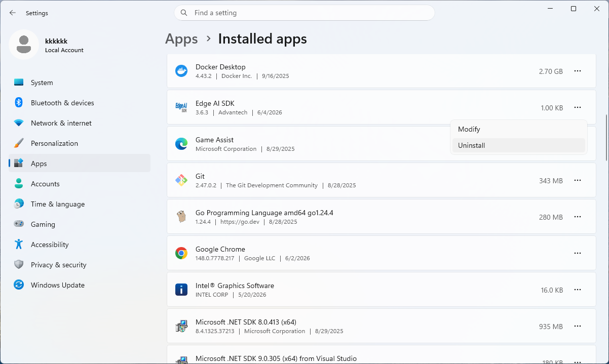Go to Windows Update
This screenshot has width=609, height=364.
(x=80, y=285)
